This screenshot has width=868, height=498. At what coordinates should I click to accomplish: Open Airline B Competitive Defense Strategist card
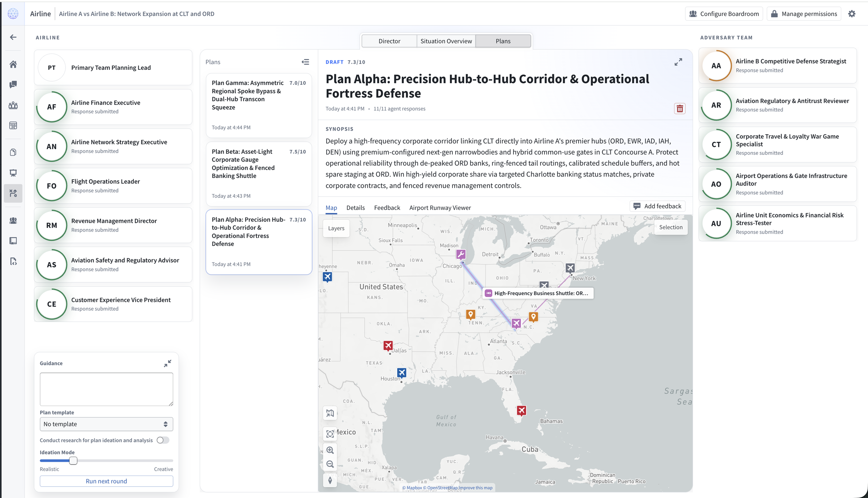(x=778, y=66)
